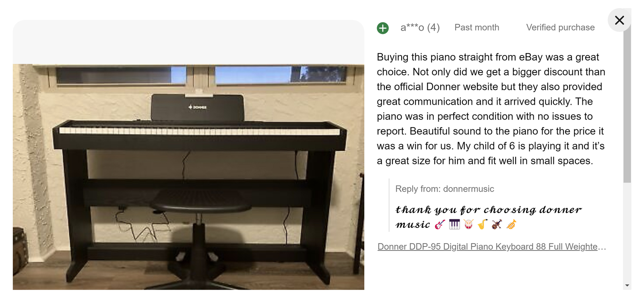Image resolution: width=644 pixels, height=298 pixels.
Task: Click the drum emoji in the seller reply
Action: pyautogui.click(x=469, y=224)
